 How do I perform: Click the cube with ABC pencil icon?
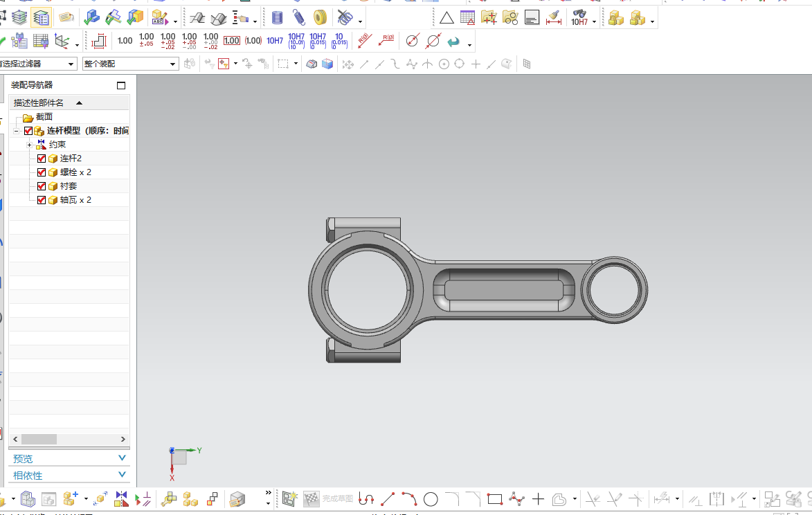tap(160, 18)
